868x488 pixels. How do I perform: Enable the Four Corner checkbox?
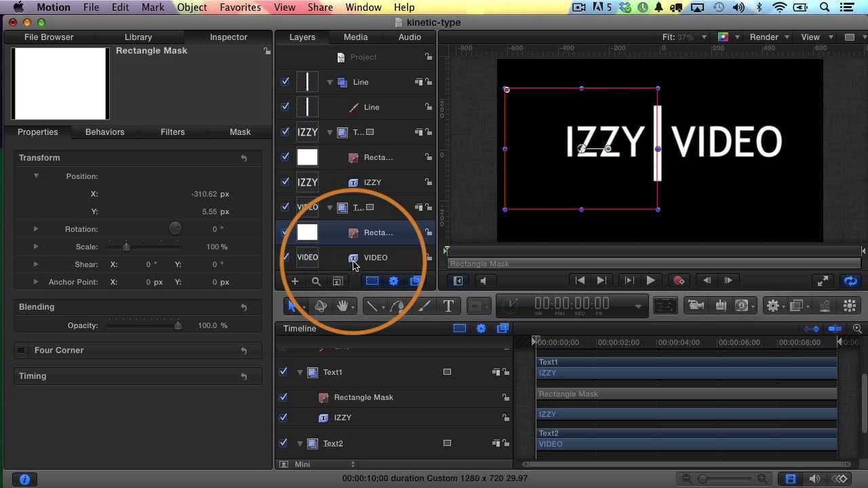21,350
